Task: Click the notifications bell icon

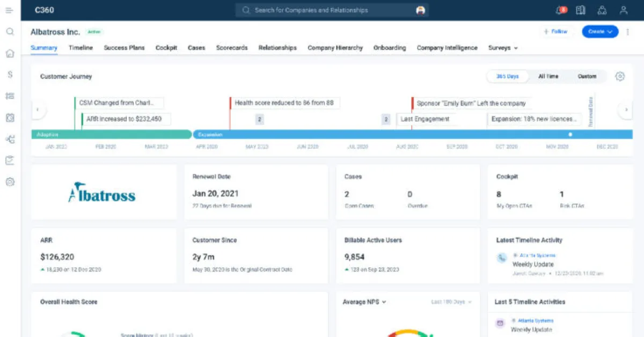Action: click(561, 10)
